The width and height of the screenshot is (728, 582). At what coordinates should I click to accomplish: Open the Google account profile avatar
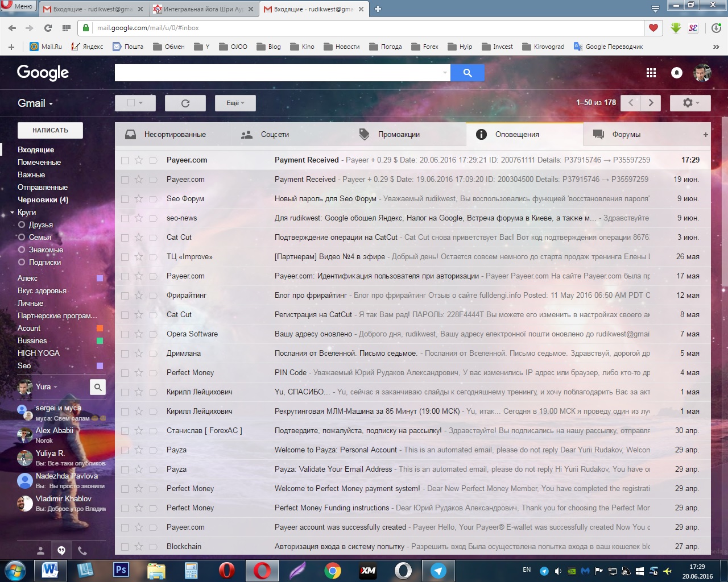(702, 73)
